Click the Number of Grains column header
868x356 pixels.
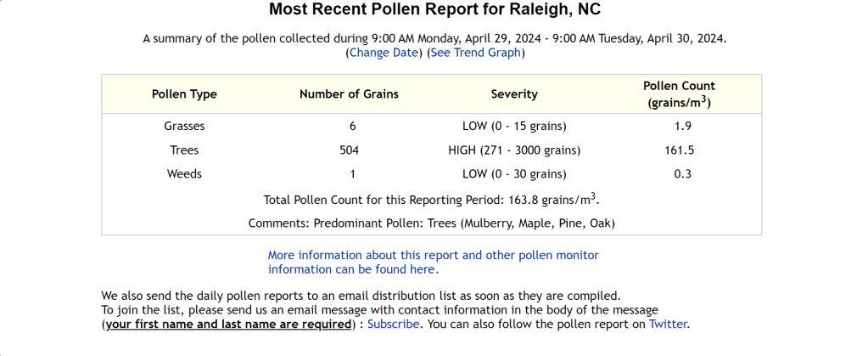[x=349, y=94]
